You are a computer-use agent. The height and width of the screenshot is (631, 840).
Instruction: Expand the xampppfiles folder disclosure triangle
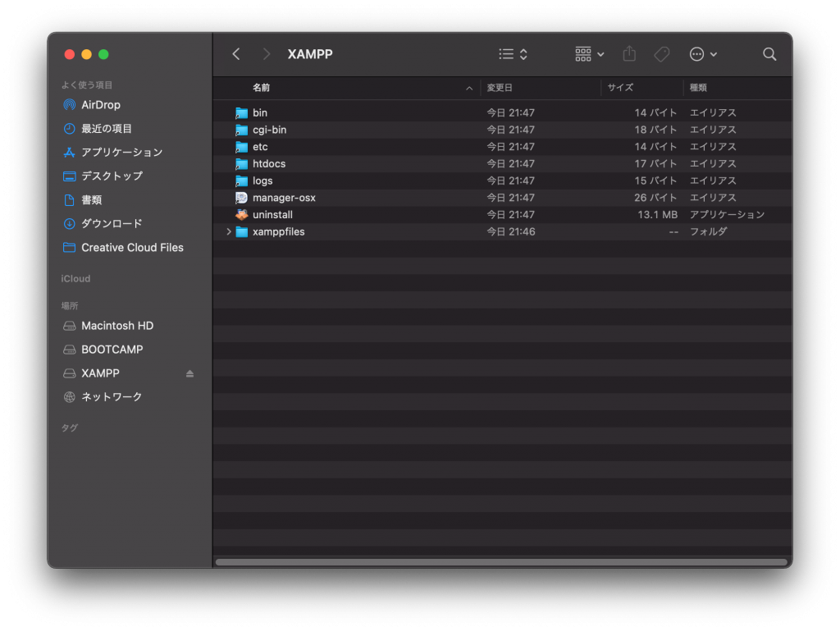point(229,232)
